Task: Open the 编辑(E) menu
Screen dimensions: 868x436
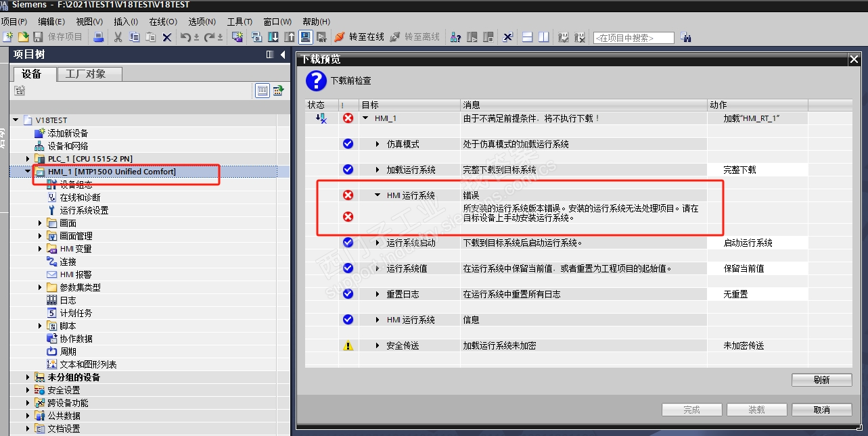Action: tap(52, 22)
